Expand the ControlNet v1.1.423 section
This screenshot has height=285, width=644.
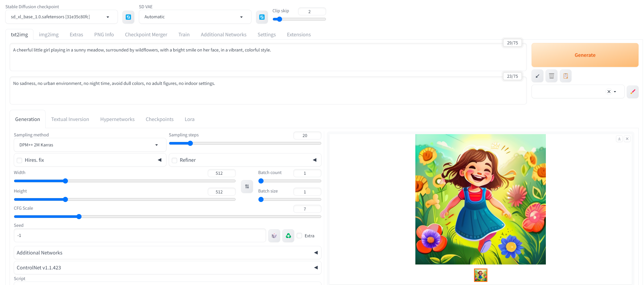(316, 268)
